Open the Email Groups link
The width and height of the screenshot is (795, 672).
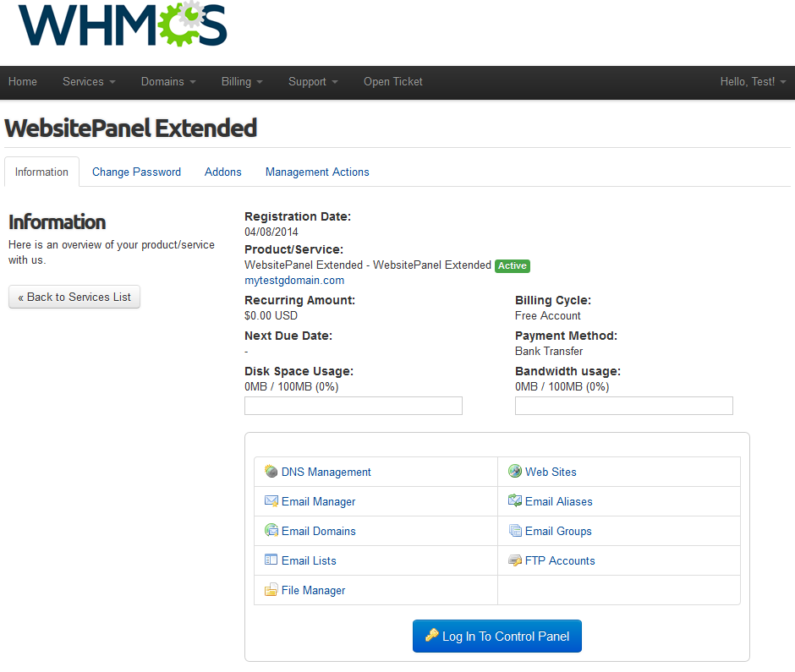coord(558,531)
